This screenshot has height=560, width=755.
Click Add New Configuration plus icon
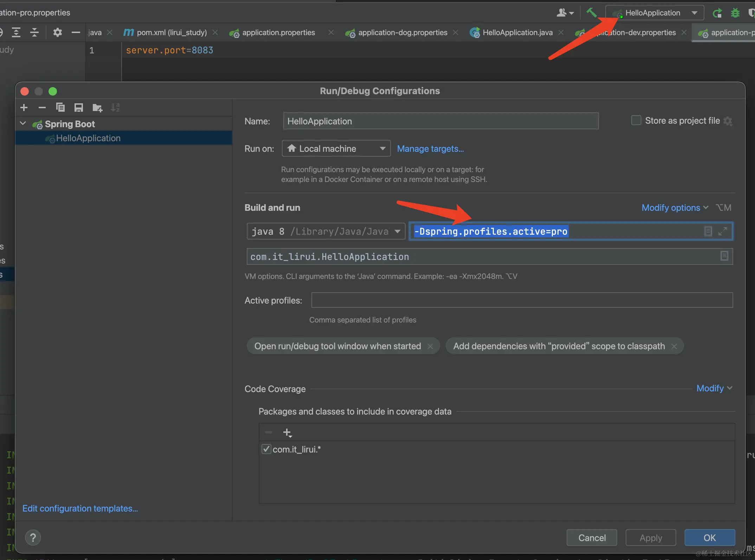[x=24, y=108]
